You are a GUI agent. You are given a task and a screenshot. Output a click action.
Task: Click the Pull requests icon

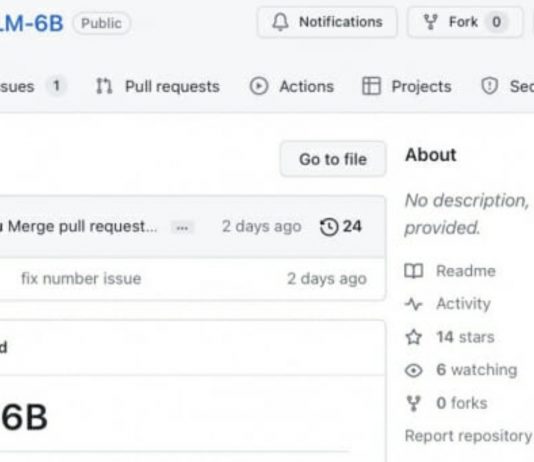tap(104, 86)
